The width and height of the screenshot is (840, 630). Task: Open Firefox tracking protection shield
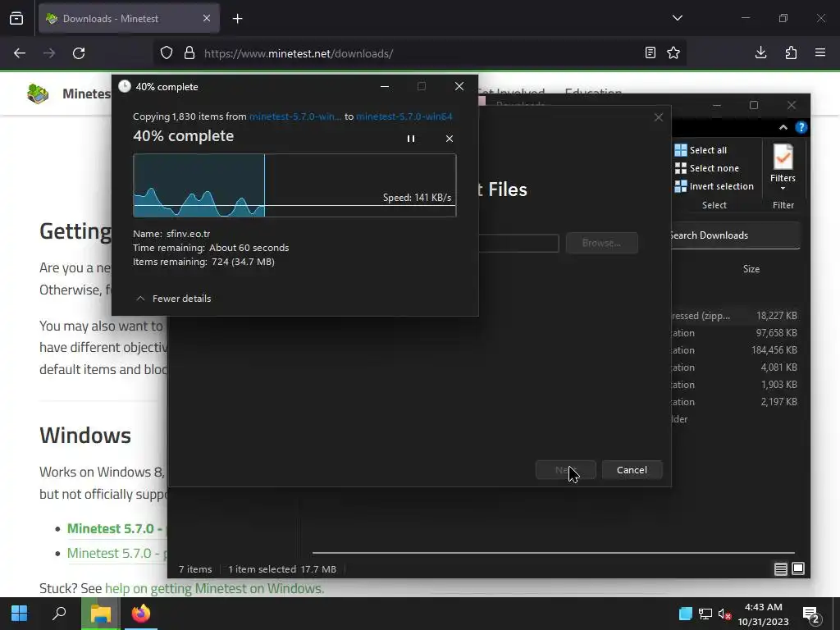point(167,53)
